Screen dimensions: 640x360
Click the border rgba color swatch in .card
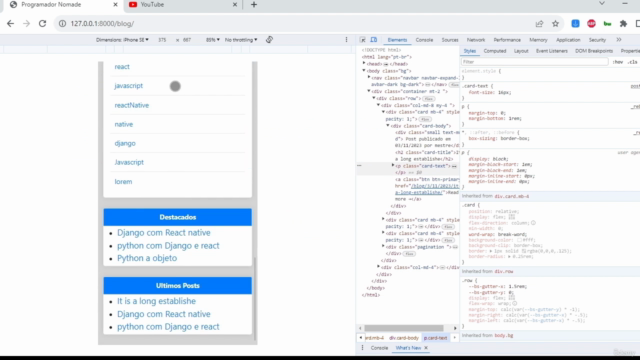pyautogui.click(x=524, y=251)
